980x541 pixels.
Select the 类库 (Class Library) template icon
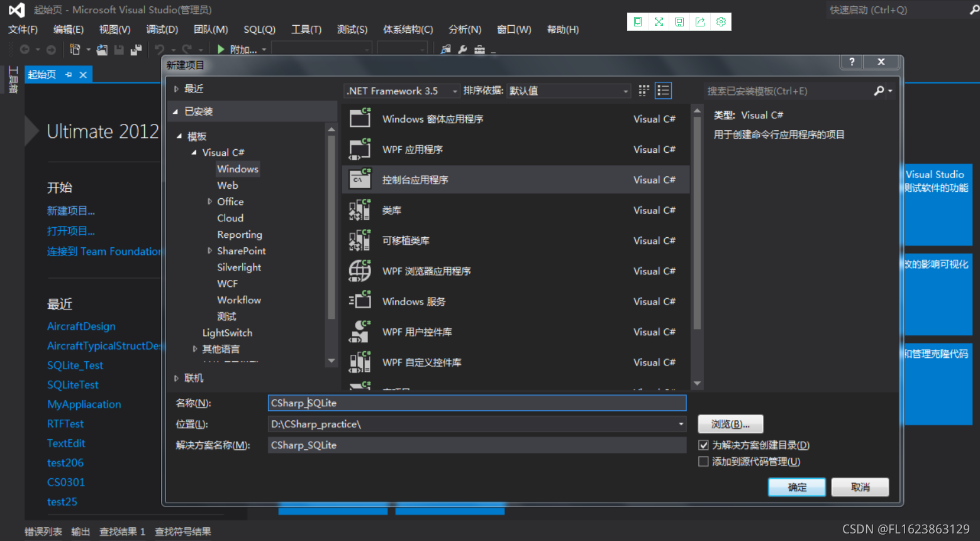(x=359, y=209)
